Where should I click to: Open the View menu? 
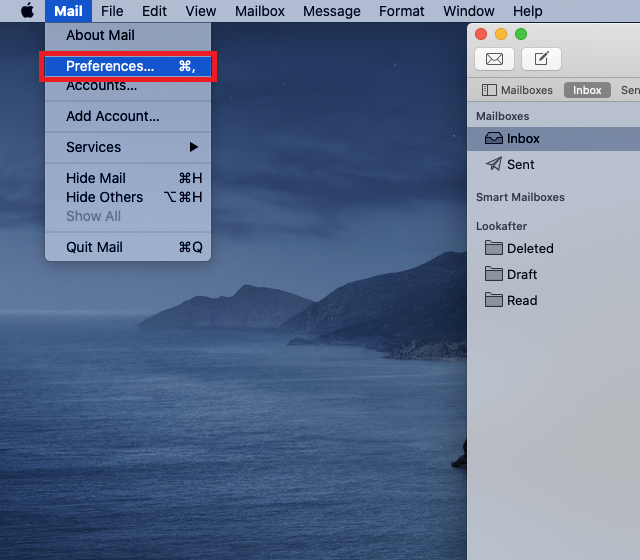[200, 11]
